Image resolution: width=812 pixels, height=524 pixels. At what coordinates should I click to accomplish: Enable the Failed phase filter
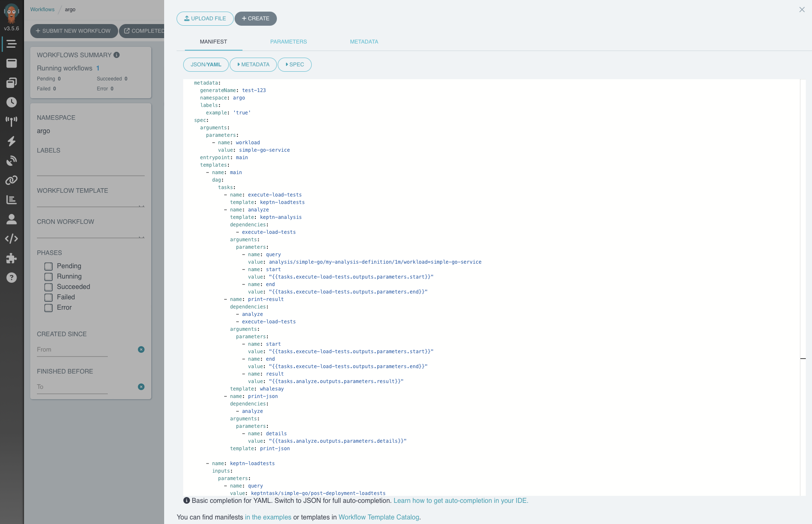pyautogui.click(x=48, y=297)
